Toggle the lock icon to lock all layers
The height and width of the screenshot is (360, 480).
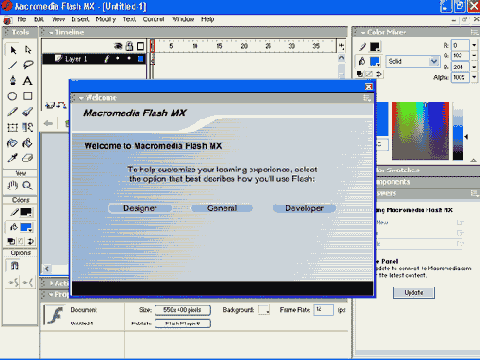click(x=129, y=46)
